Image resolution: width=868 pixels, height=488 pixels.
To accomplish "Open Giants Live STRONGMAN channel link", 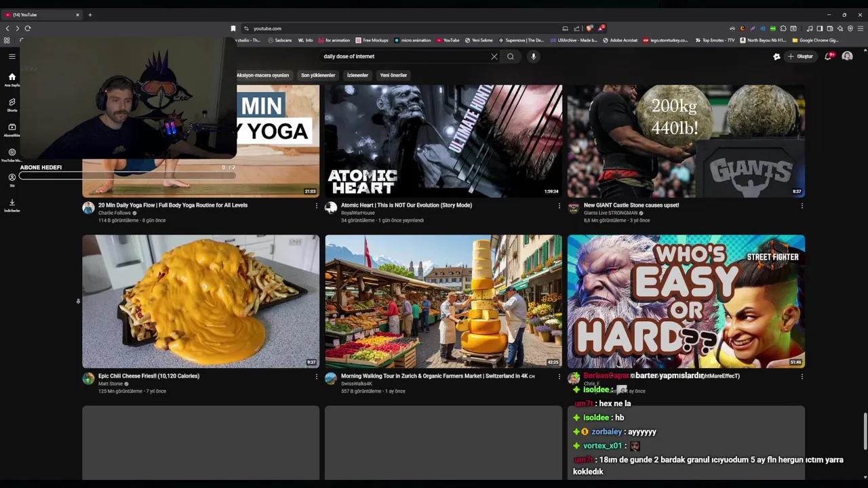I will click(x=610, y=213).
